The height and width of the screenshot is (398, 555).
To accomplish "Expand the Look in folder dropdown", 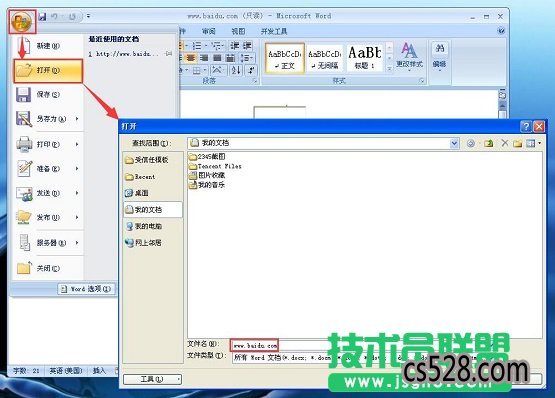I will [x=454, y=143].
